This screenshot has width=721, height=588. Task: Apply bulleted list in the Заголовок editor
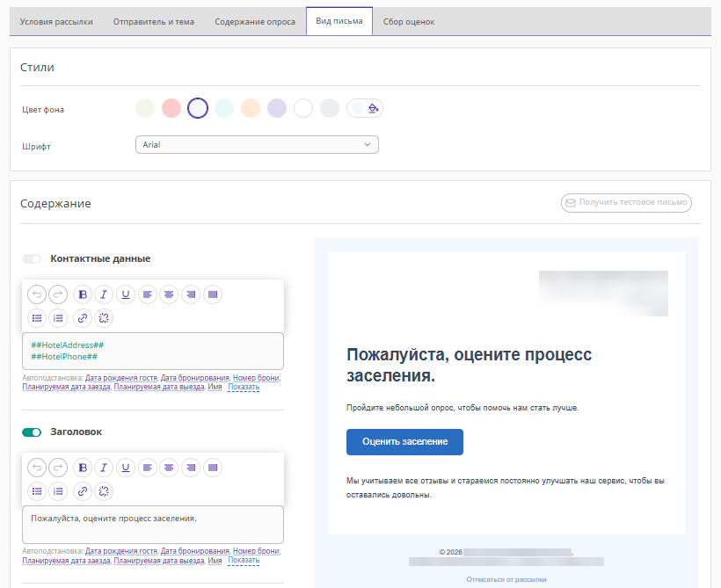point(37,491)
